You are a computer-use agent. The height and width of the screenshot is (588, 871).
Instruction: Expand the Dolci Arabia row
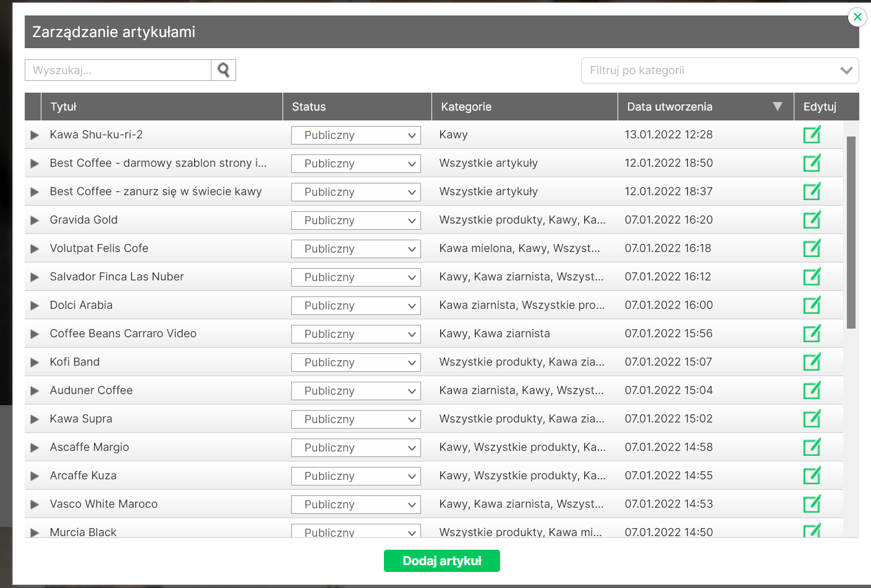[35, 306]
